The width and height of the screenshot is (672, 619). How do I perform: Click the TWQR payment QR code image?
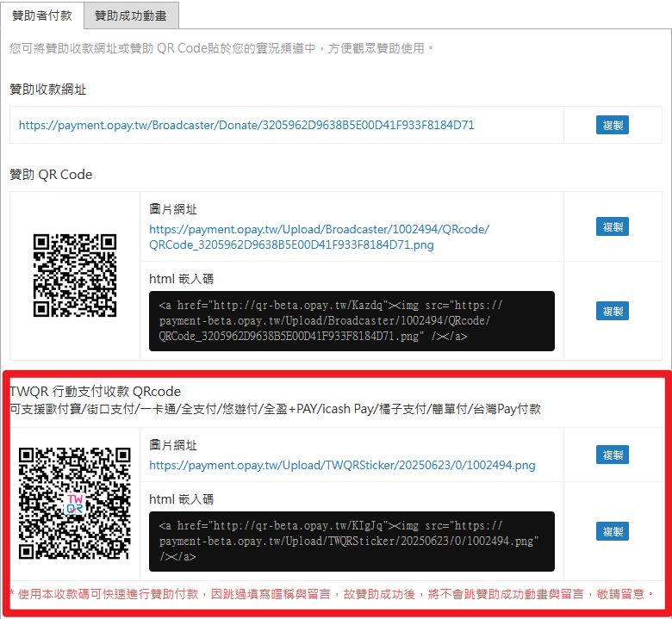pos(74,504)
